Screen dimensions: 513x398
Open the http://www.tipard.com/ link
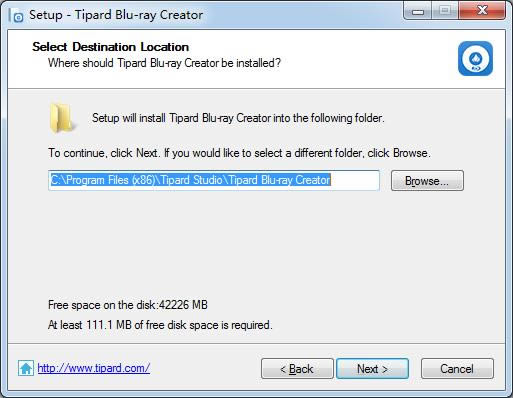coord(94,368)
